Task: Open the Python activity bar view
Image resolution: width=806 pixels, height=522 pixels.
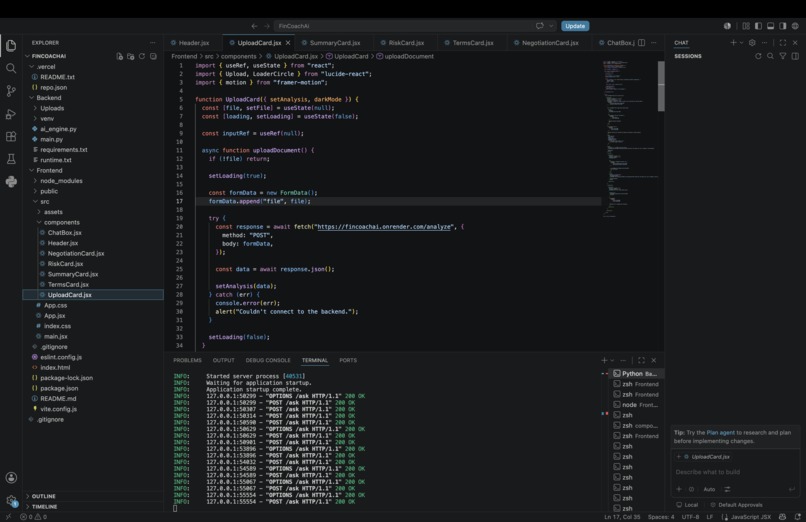Action: pyautogui.click(x=11, y=181)
